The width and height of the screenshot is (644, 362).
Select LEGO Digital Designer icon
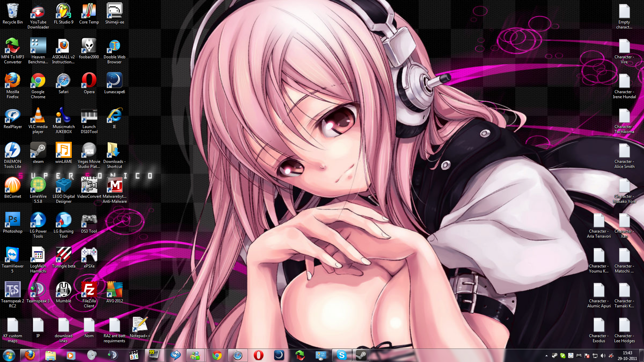63,190
